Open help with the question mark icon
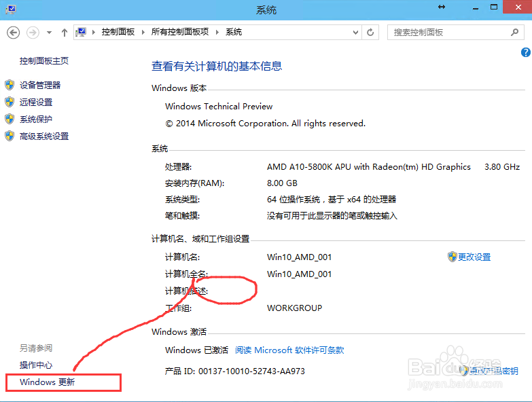 tap(526, 52)
